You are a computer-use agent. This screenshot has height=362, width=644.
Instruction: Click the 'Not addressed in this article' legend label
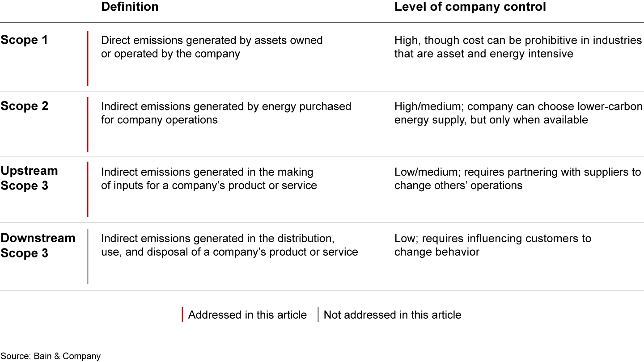pos(392,315)
